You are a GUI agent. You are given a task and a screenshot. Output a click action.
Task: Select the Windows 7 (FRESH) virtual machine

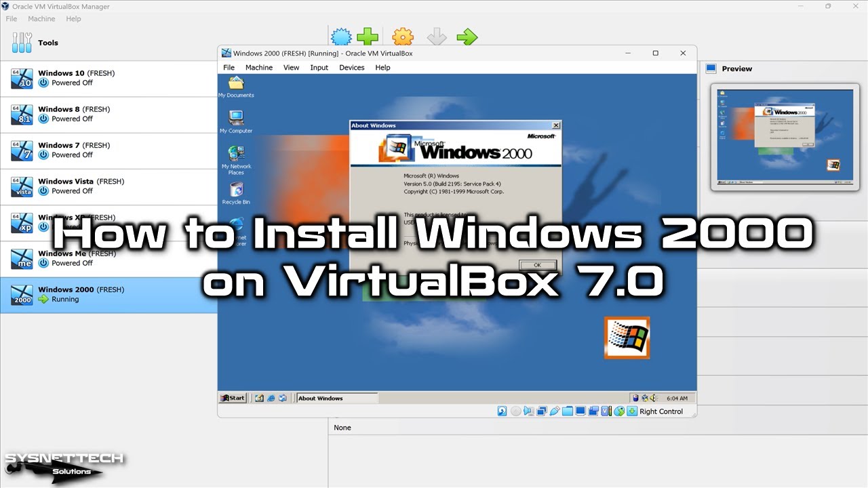[108, 150]
